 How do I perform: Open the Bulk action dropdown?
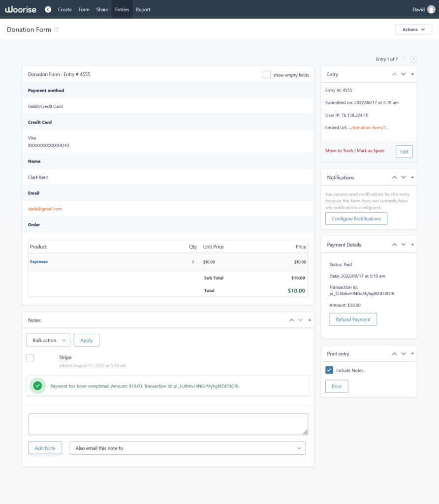tap(48, 340)
